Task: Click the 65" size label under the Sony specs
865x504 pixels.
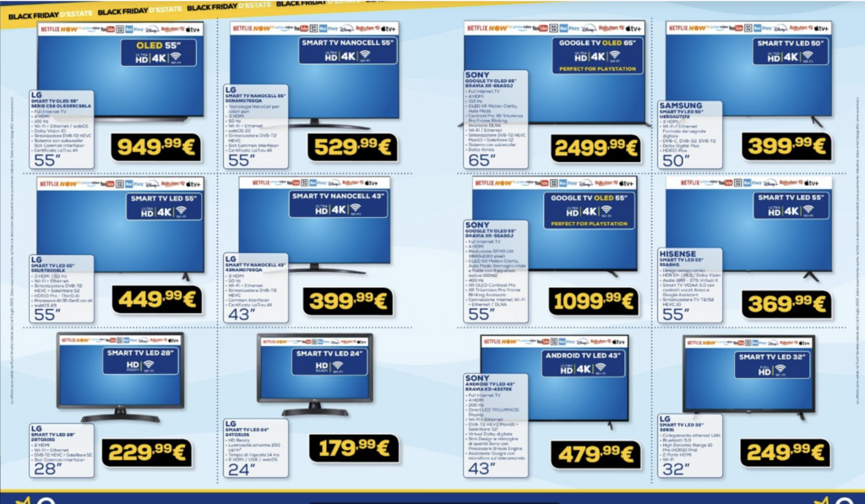Action: pos(480,159)
